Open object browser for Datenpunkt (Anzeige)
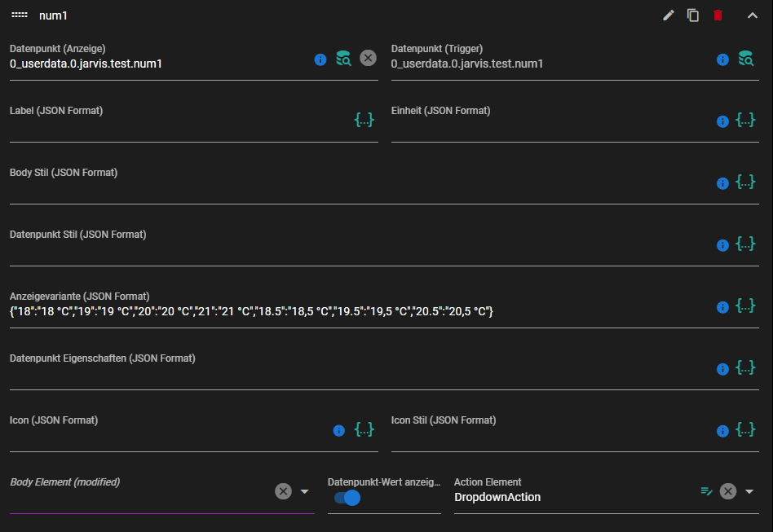 tap(343, 59)
